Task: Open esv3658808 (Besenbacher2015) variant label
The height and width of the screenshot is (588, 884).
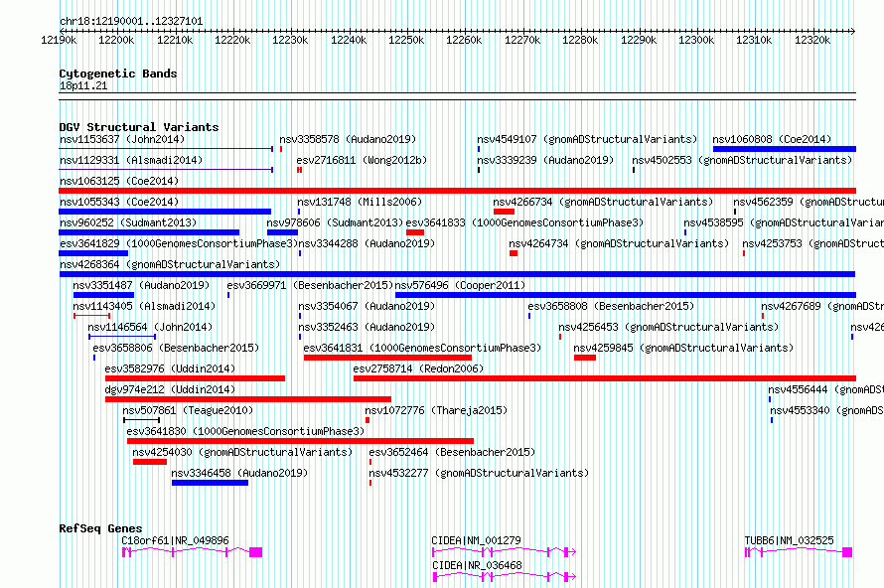Action: coord(611,306)
